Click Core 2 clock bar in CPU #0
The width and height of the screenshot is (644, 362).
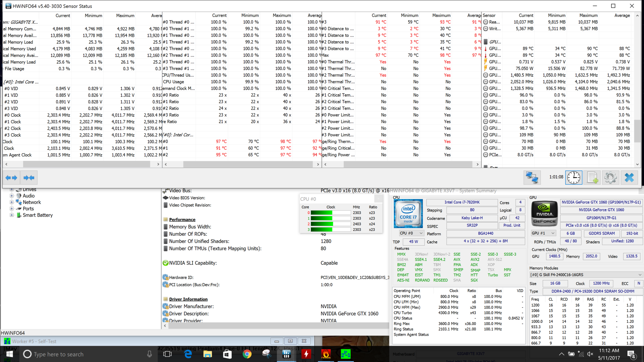[x=330, y=224]
